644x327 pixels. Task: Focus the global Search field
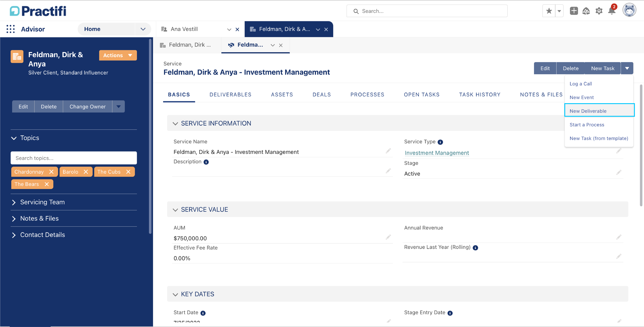click(427, 11)
